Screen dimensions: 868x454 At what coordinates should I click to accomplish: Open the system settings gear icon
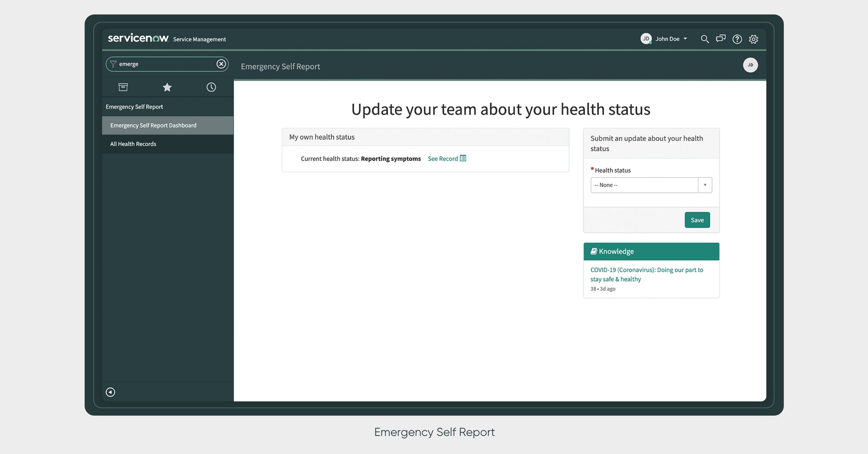point(753,39)
